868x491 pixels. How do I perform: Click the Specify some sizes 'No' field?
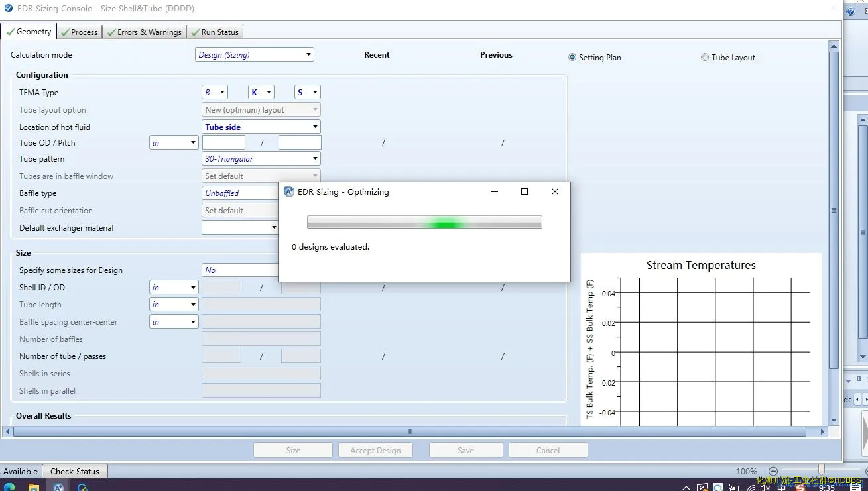pos(240,270)
